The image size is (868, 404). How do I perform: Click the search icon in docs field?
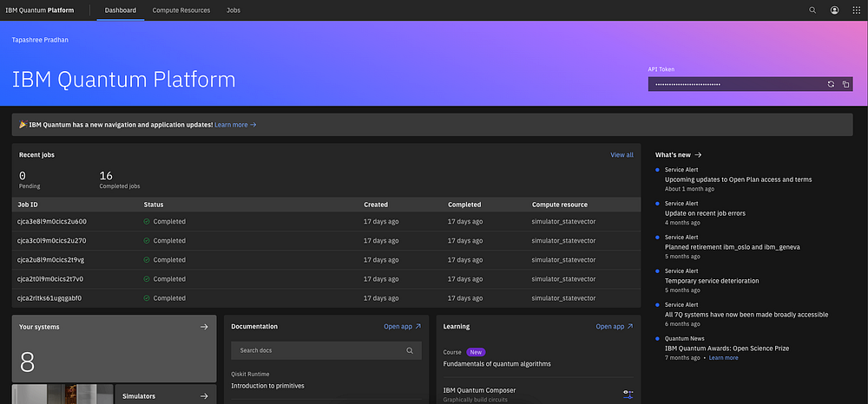pos(410,350)
